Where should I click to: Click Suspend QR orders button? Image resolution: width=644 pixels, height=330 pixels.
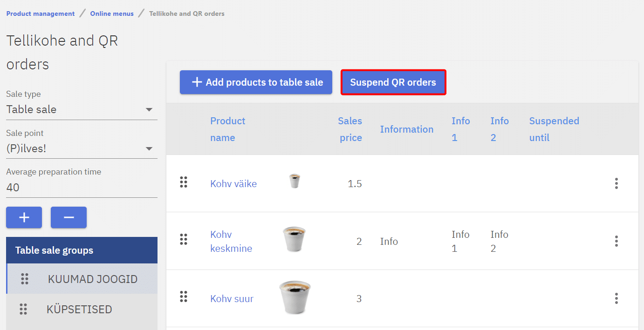[393, 82]
